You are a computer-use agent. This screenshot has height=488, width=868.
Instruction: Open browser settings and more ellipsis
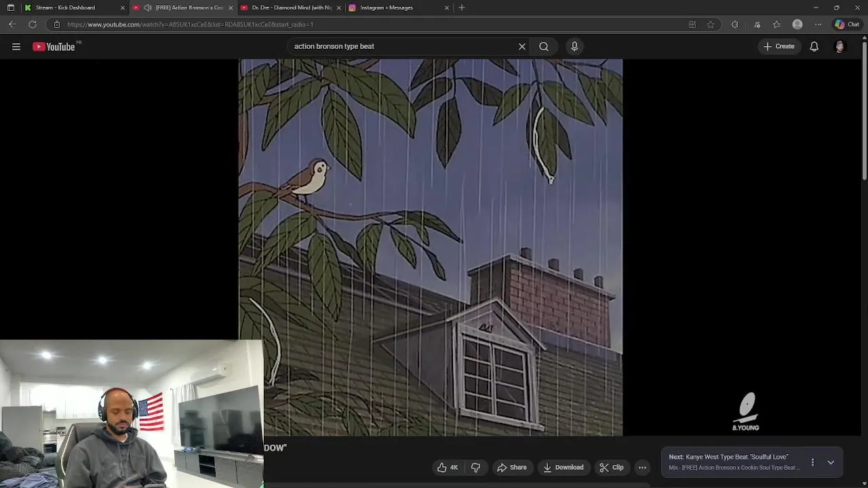tap(818, 24)
